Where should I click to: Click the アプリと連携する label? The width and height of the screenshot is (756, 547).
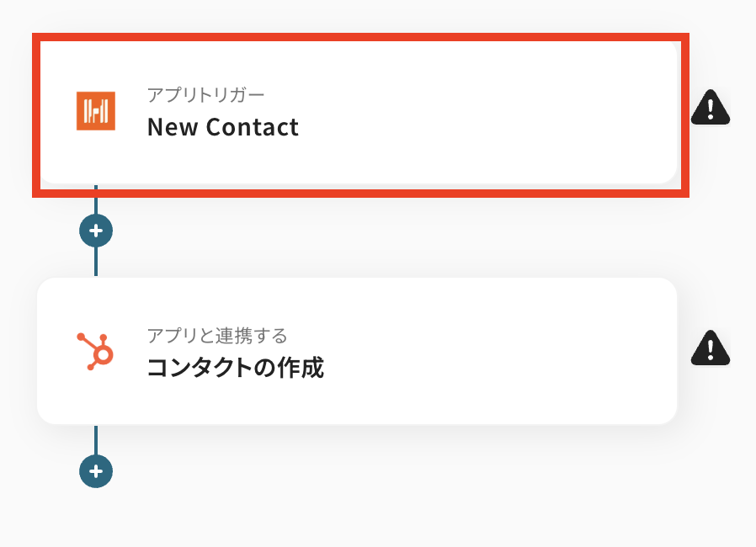216,336
